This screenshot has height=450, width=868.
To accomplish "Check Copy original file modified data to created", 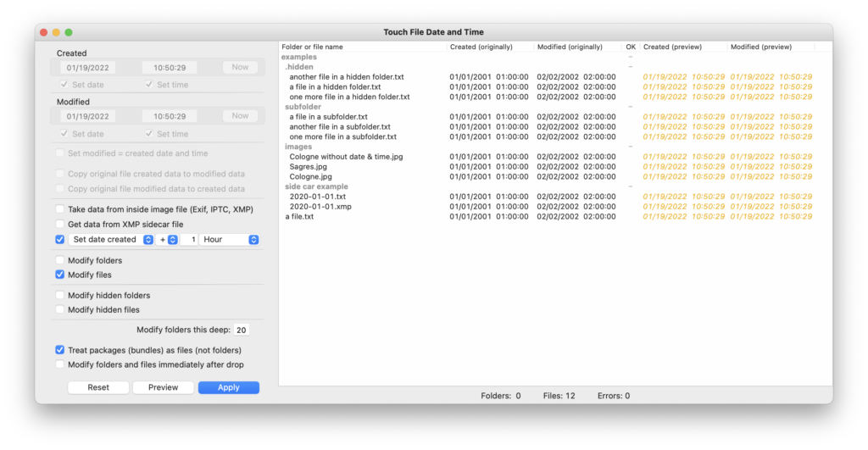I will (x=60, y=188).
